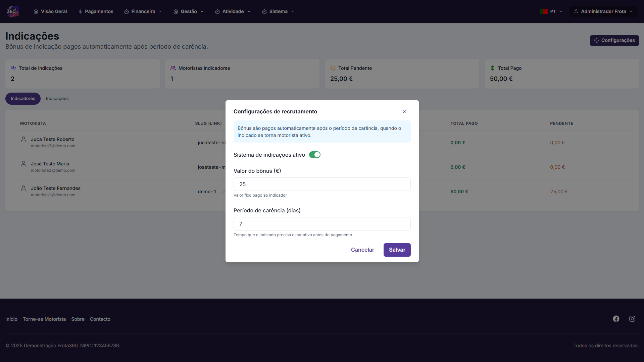The width and height of the screenshot is (644, 362).
Task: Open the Administrador Frota account dropdown
Action: point(603,11)
